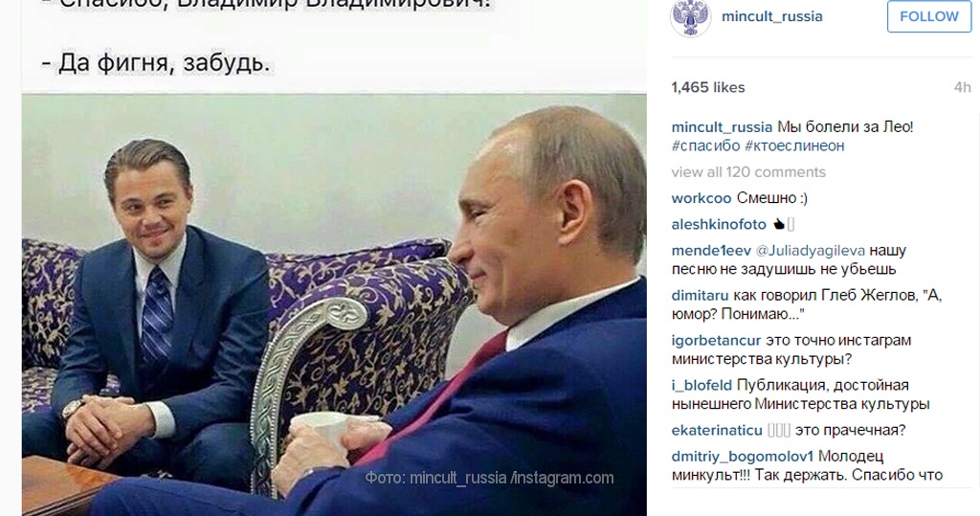980x516 pixels.
Task: Open the #спасибо hashtag
Action: 705,146
